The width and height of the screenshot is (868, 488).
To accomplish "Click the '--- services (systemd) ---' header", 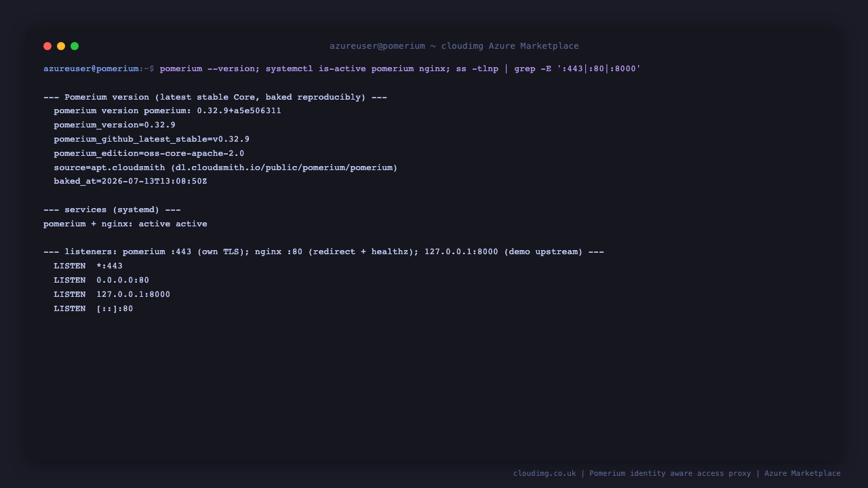I will [112, 209].
